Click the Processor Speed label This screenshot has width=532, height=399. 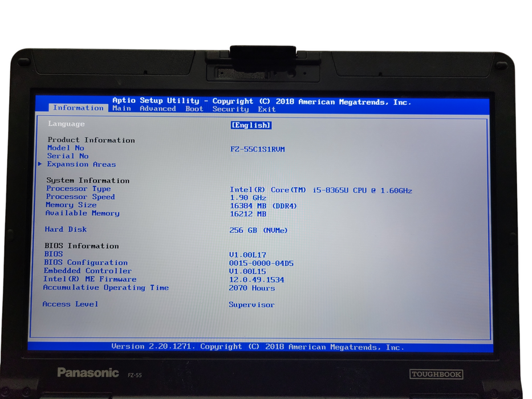pyautogui.click(x=80, y=197)
